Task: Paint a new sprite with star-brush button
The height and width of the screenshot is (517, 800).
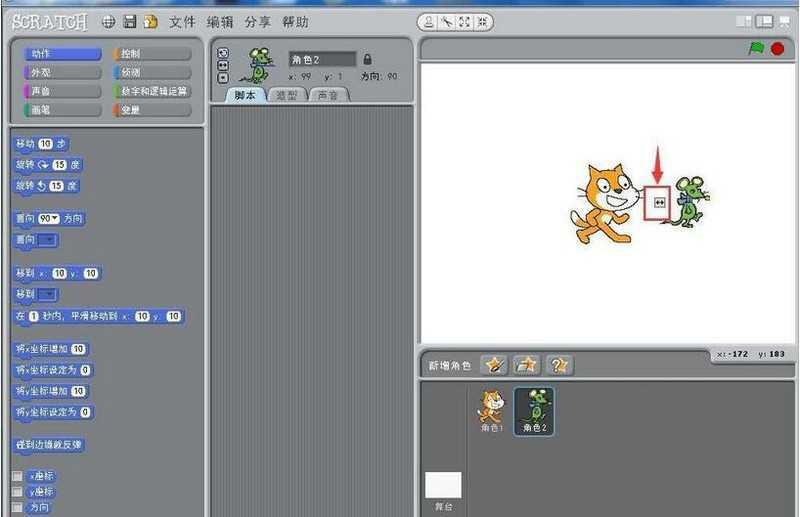Action: click(x=493, y=365)
